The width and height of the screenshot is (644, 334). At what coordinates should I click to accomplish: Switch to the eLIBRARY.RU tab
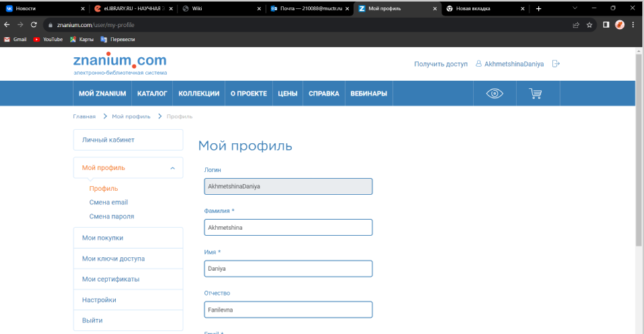pyautogui.click(x=131, y=9)
